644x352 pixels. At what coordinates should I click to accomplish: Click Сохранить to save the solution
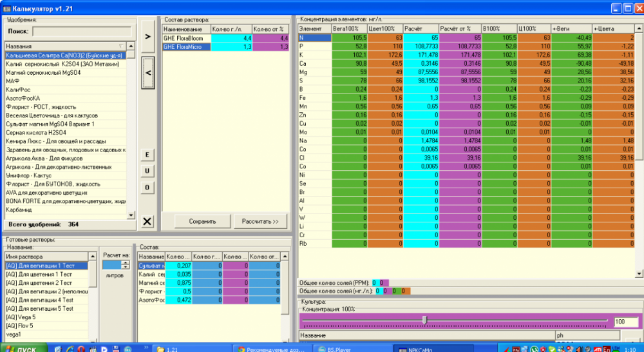(202, 221)
